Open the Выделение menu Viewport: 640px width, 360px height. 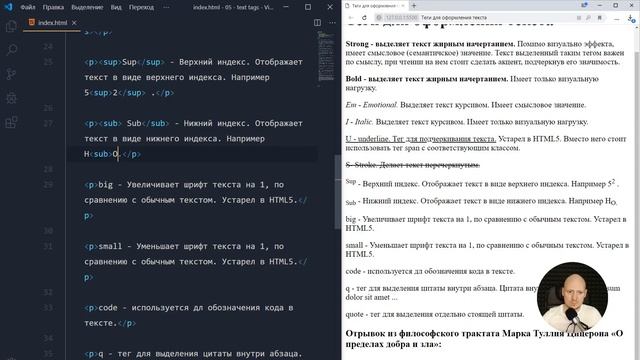click(x=87, y=7)
